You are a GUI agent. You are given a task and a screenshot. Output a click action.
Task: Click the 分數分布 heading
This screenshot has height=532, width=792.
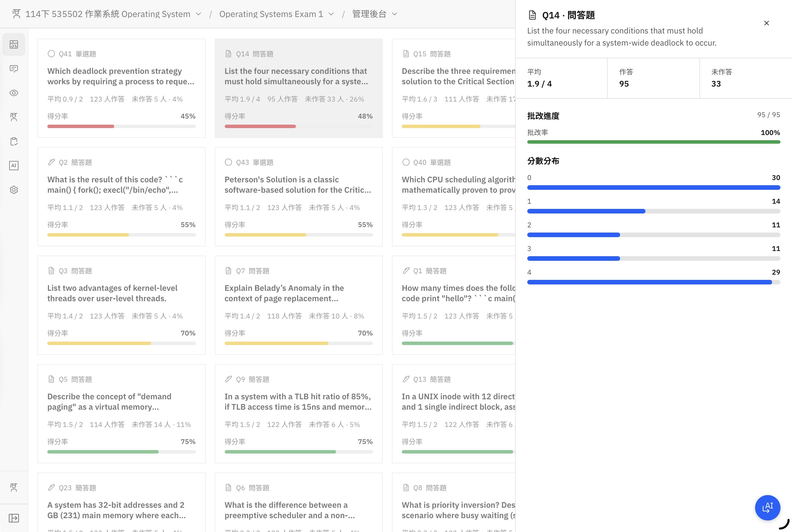coord(543,161)
